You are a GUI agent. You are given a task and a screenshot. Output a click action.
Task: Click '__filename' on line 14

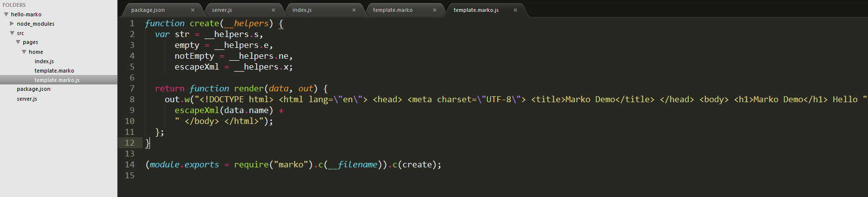(x=353, y=164)
